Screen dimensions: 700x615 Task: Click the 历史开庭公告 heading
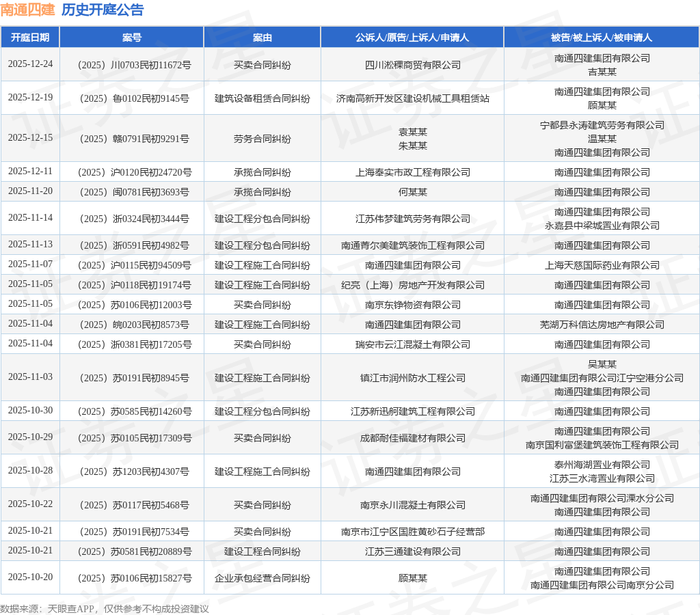[x=103, y=10]
